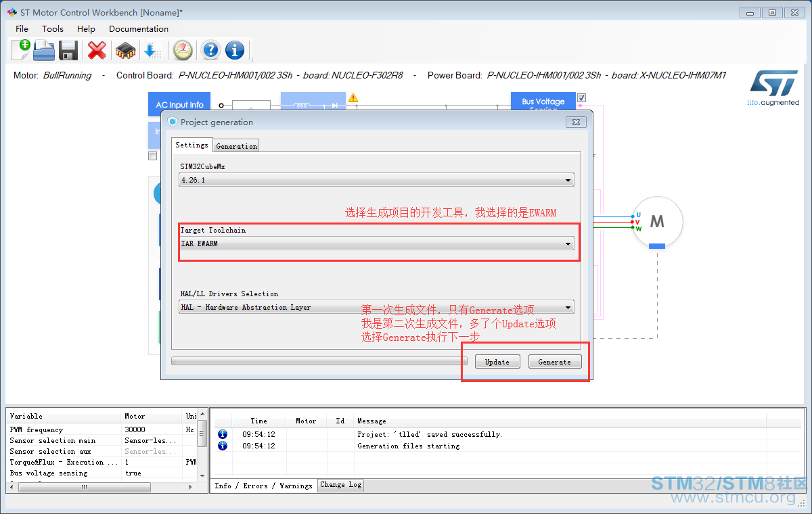Open the chip pin-out toolbar icon

point(125,50)
